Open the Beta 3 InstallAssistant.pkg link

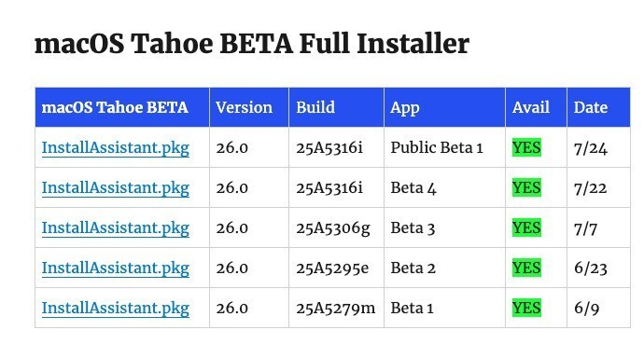coord(116,228)
